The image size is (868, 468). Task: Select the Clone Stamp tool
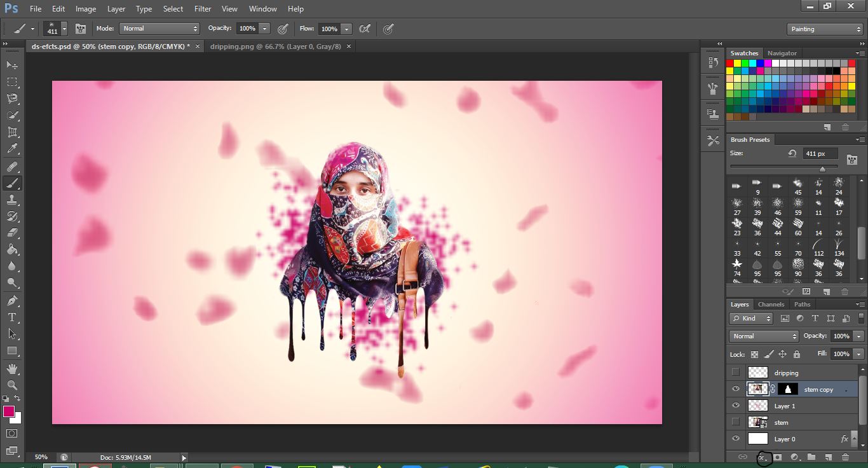12,200
